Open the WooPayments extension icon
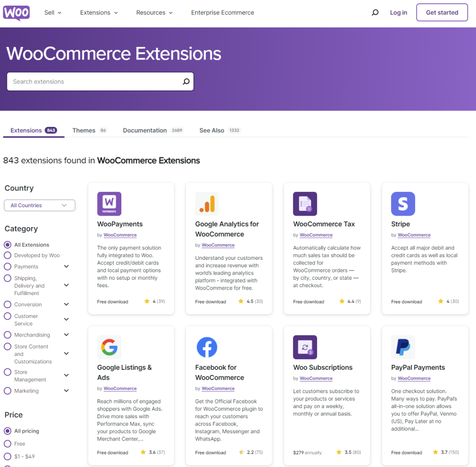Image resolution: width=476 pixels, height=467 pixels. [109, 204]
